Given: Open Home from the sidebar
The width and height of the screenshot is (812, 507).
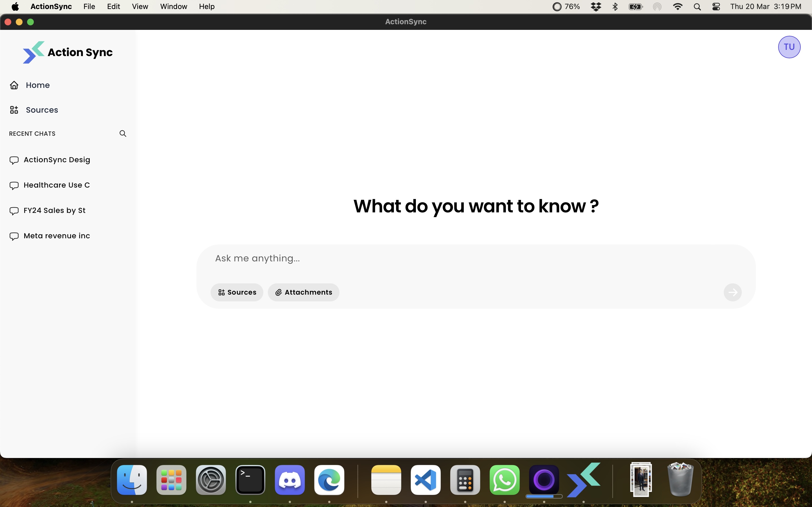Looking at the screenshot, I should [37, 85].
